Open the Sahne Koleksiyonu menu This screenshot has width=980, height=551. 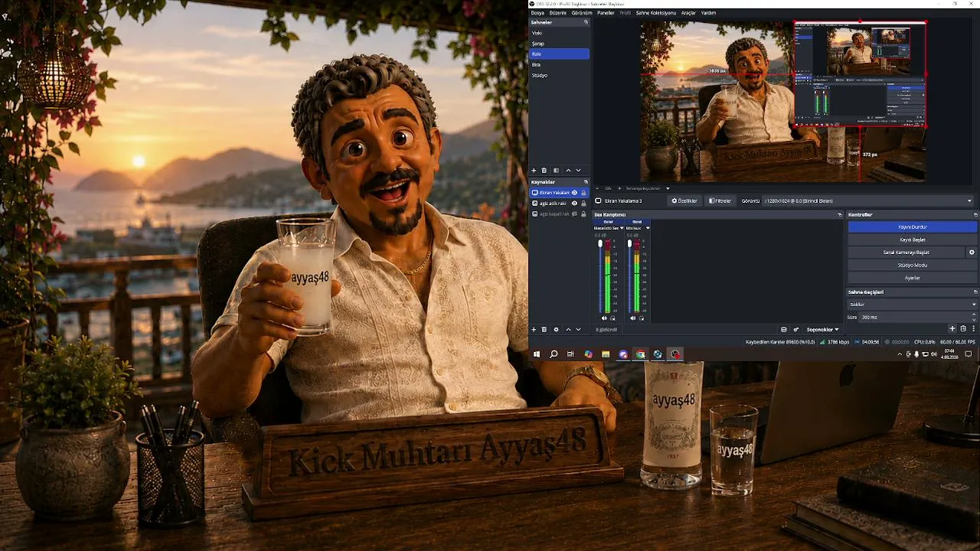coord(656,13)
